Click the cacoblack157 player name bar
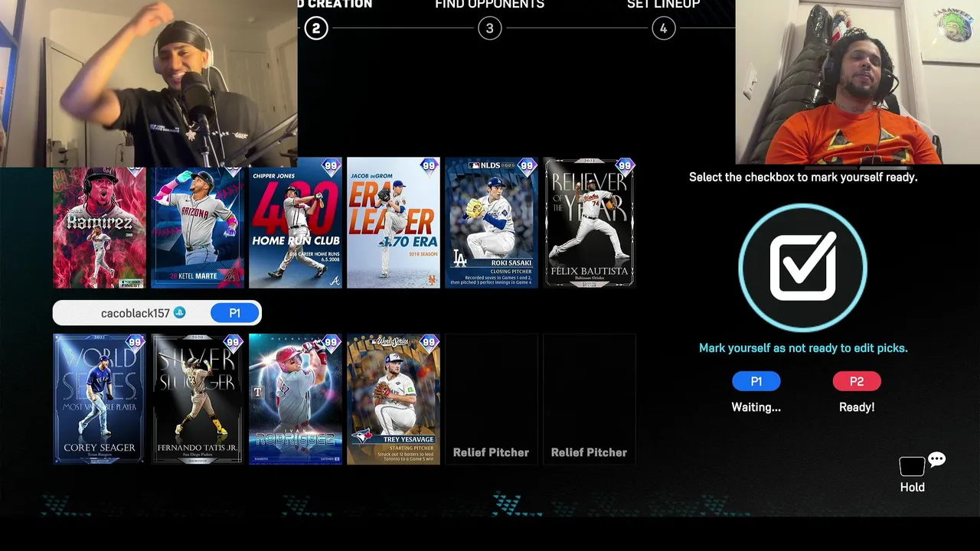Image resolution: width=980 pixels, height=551 pixels. pos(157,313)
